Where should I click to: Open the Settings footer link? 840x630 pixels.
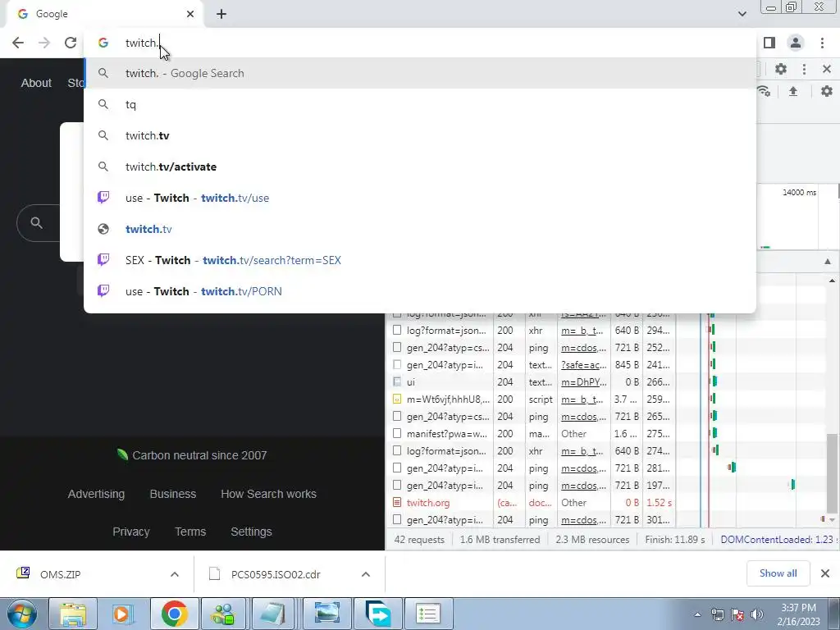tap(251, 532)
